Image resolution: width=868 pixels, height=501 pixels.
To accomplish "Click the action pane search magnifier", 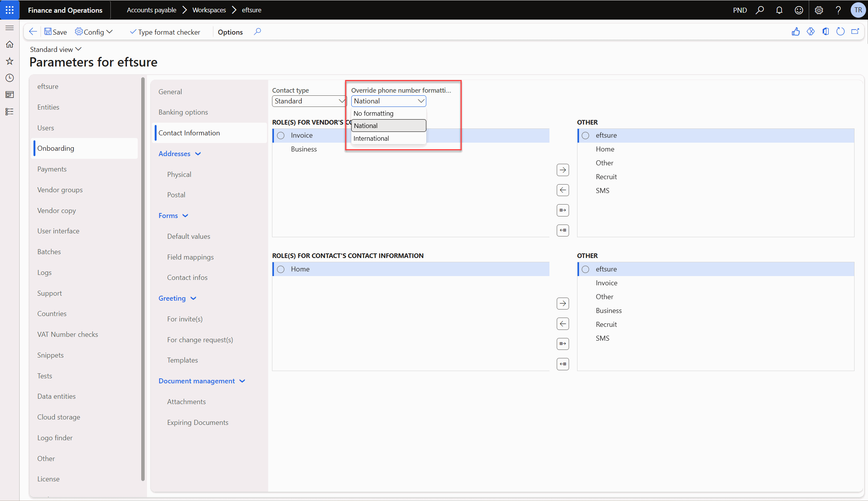I will click(257, 32).
